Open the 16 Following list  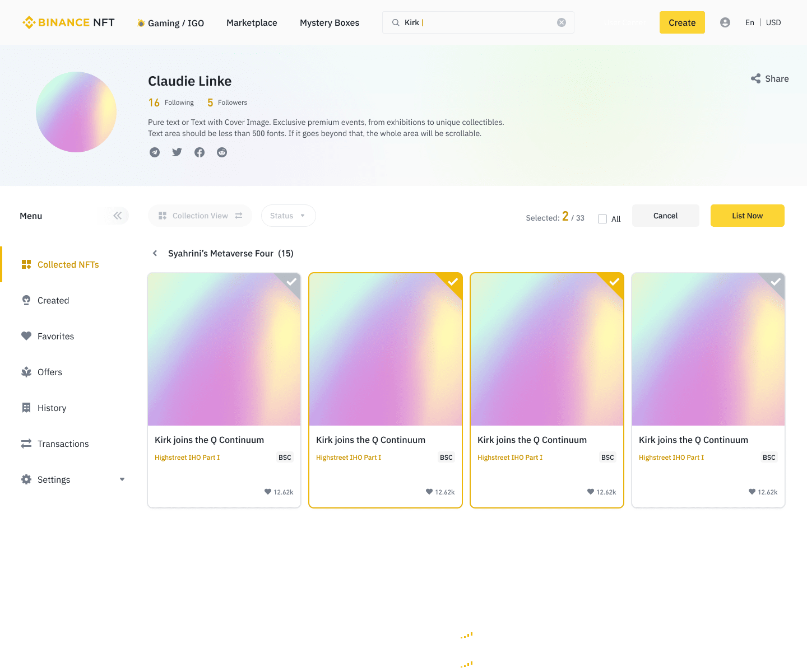[171, 102]
